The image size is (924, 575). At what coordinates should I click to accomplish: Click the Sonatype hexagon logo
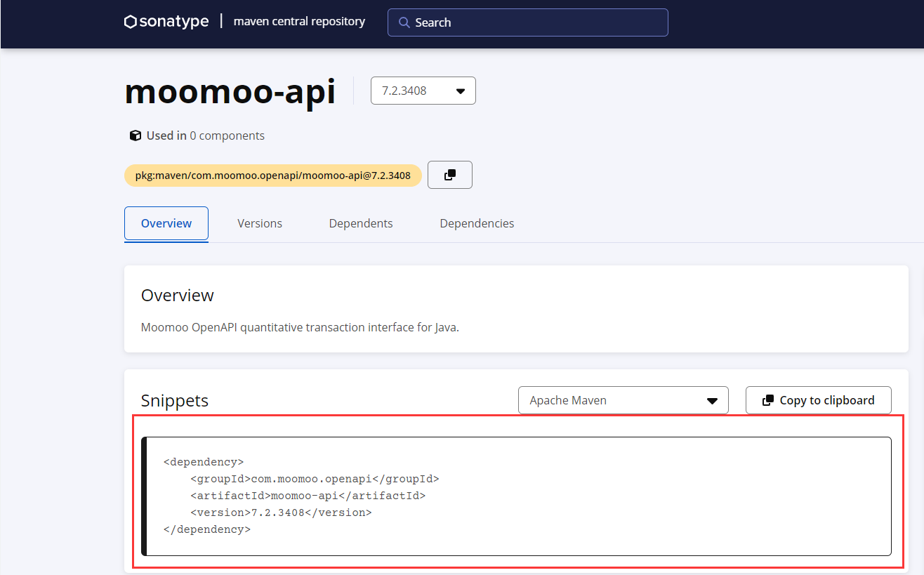[130, 22]
